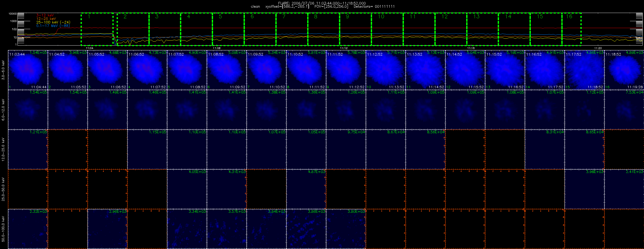This screenshot has width=644, height=249.
Task: Click the '25.0-50.0 keV' row axis label
Action: (x=3, y=189)
